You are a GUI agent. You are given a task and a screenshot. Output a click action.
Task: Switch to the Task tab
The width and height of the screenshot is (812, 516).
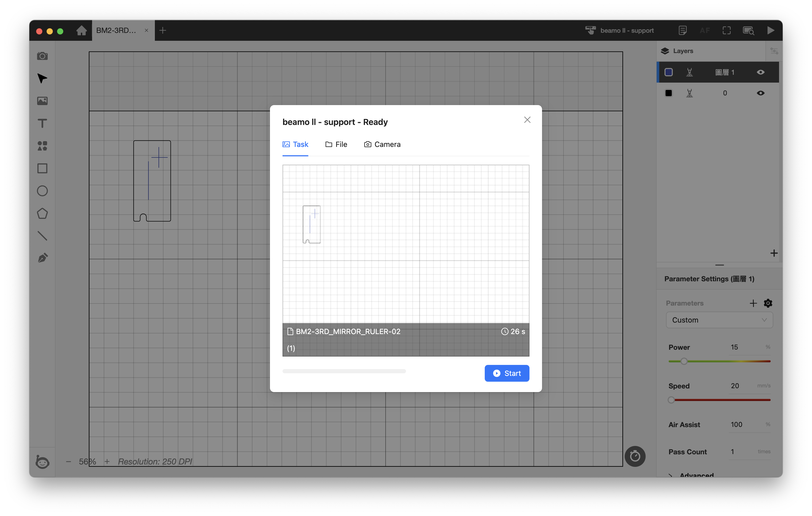coord(295,144)
